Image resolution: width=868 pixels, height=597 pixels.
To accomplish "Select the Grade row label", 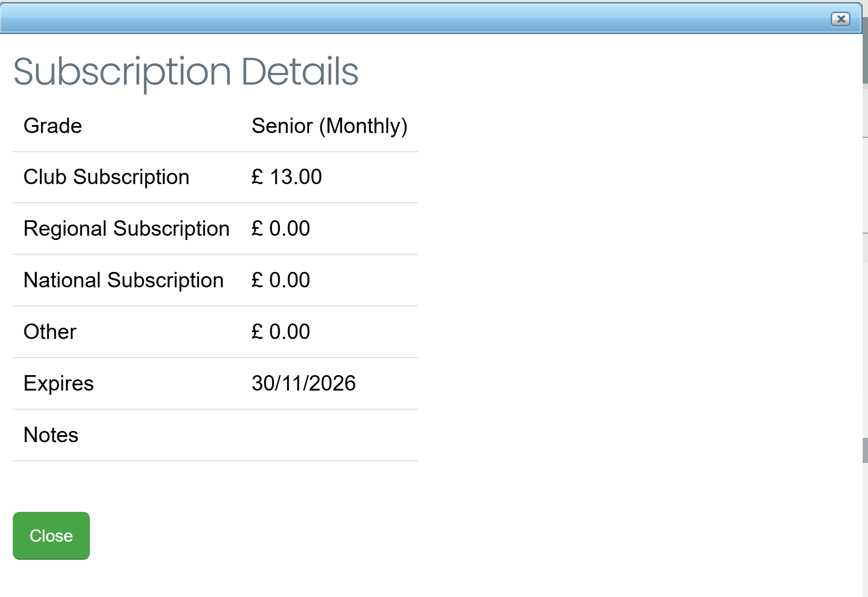I will point(53,126).
